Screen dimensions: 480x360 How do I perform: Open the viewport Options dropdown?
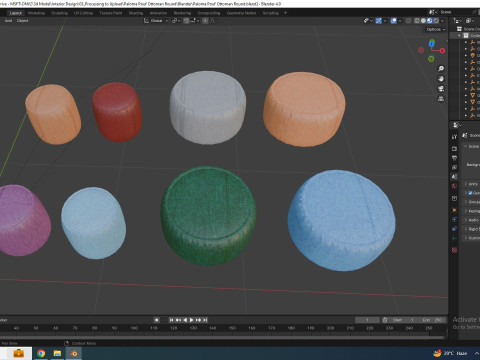click(436, 29)
